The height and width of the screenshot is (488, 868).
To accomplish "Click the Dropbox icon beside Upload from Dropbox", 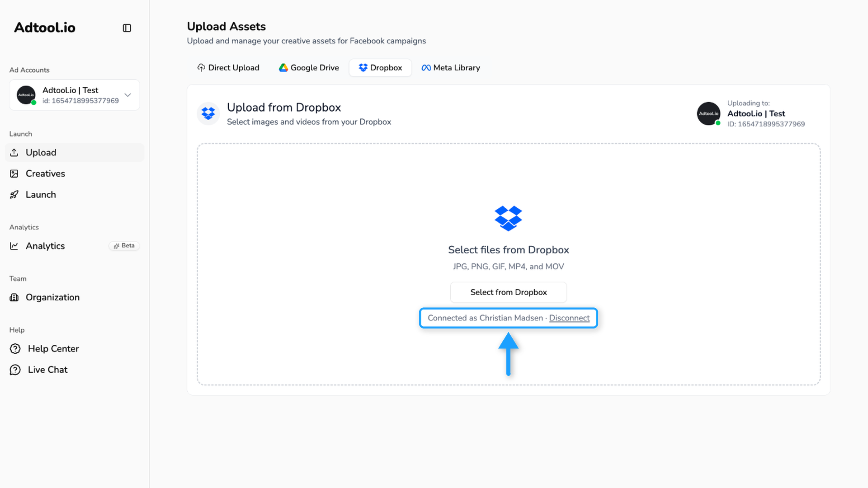I will tap(208, 113).
